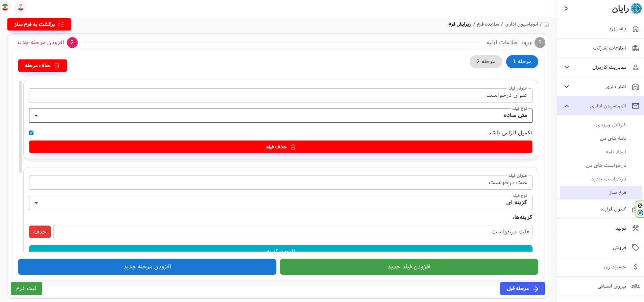Submit with the ثبت فرم button
The height and width of the screenshot is (302, 644).
pos(26,288)
